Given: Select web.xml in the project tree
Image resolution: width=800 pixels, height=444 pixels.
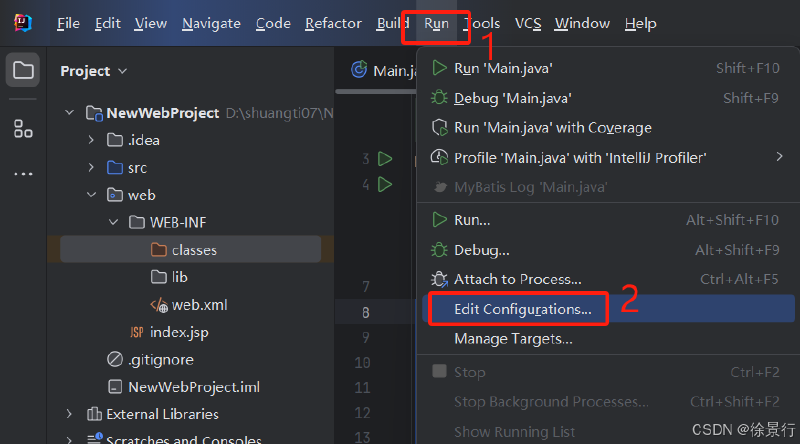Looking at the screenshot, I should pos(199,305).
